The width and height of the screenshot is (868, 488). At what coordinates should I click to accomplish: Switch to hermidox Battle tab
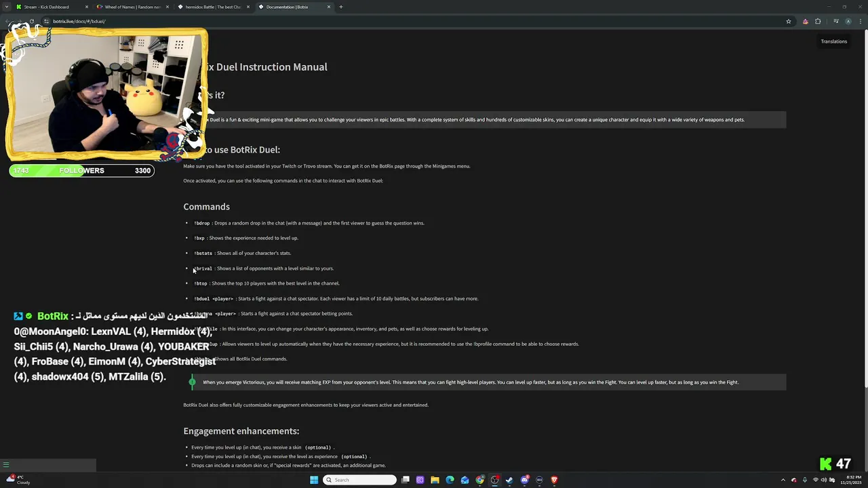point(213,7)
